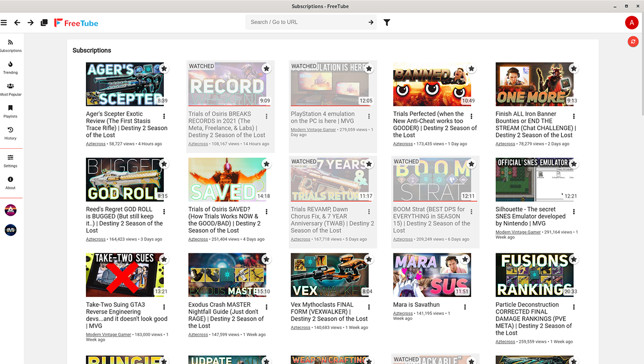Favorite the PlayStation 4 emulation video
644x364 pixels.
369,69
